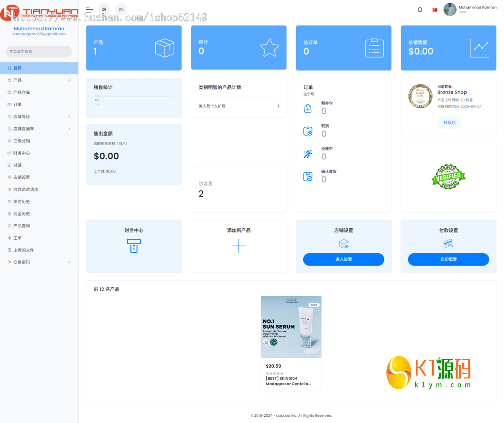Click the 取消 cancelled order icon

(x=308, y=131)
